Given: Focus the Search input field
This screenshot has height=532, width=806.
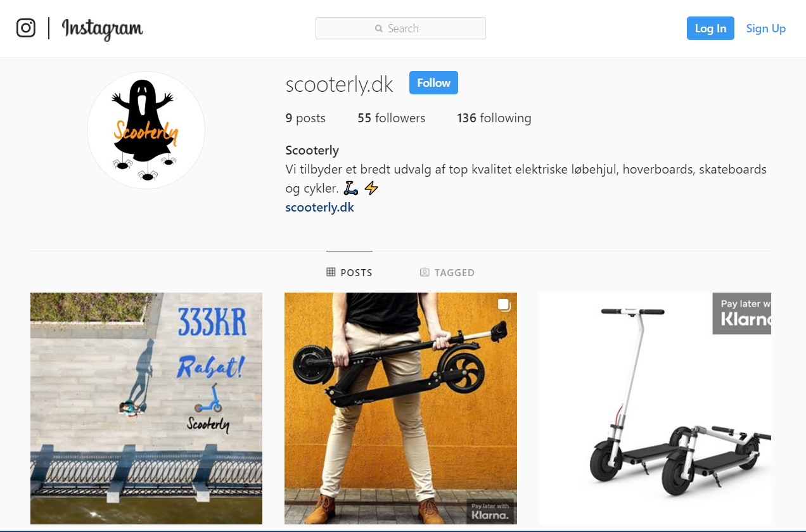Looking at the screenshot, I should point(400,28).
